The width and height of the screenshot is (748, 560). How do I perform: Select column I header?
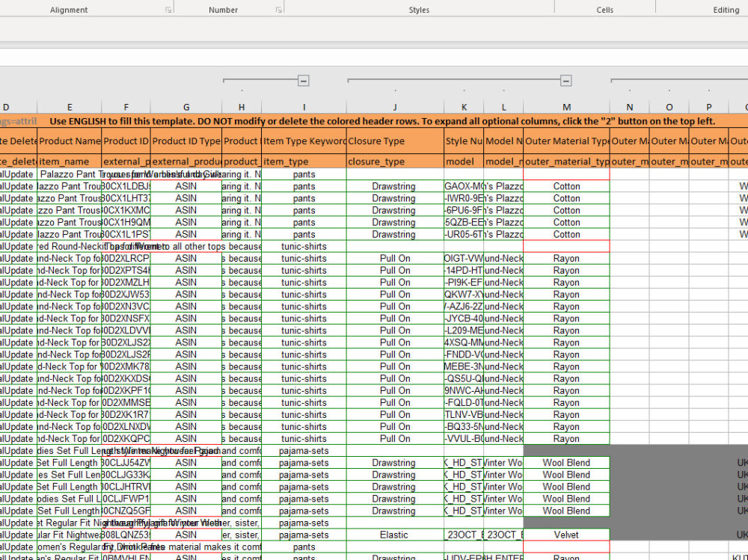[304, 108]
